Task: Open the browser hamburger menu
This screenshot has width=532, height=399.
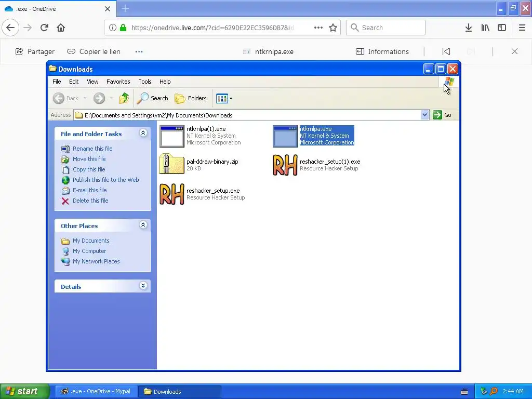Action: coord(522,28)
